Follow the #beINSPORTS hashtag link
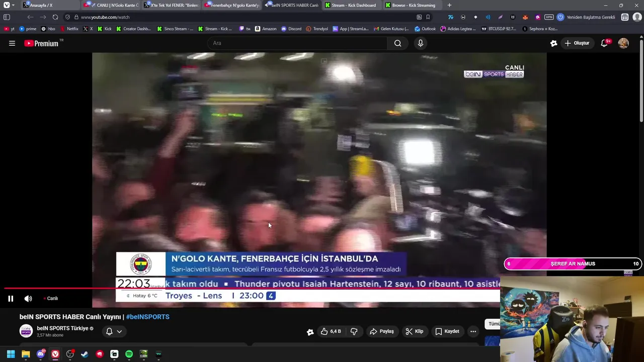Screen dimensions: 644x362 pyautogui.click(x=148, y=317)
